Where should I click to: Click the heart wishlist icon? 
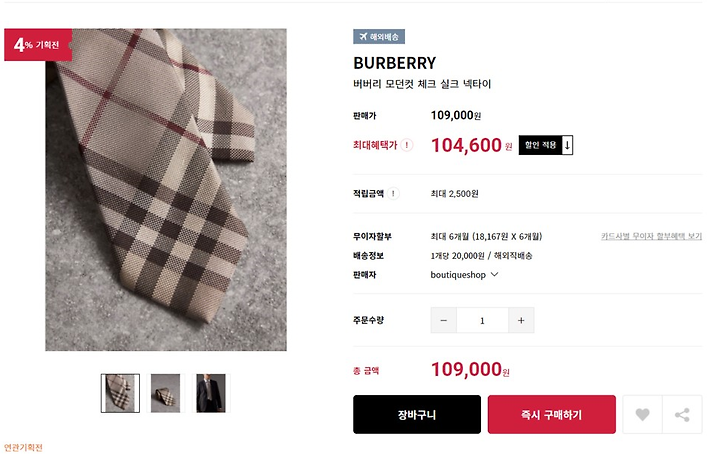click(642, 415)
